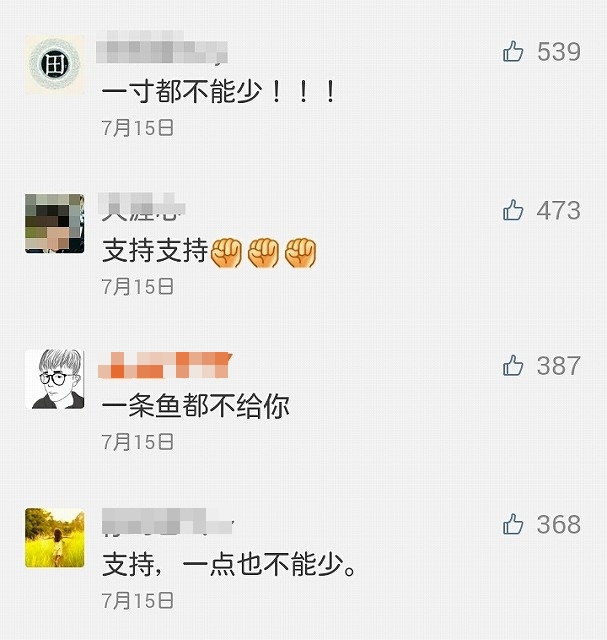Viewport: 607px width, 640px height.
Task: Open comment '支持支持' with fist emojis
Action: (209, 251)
